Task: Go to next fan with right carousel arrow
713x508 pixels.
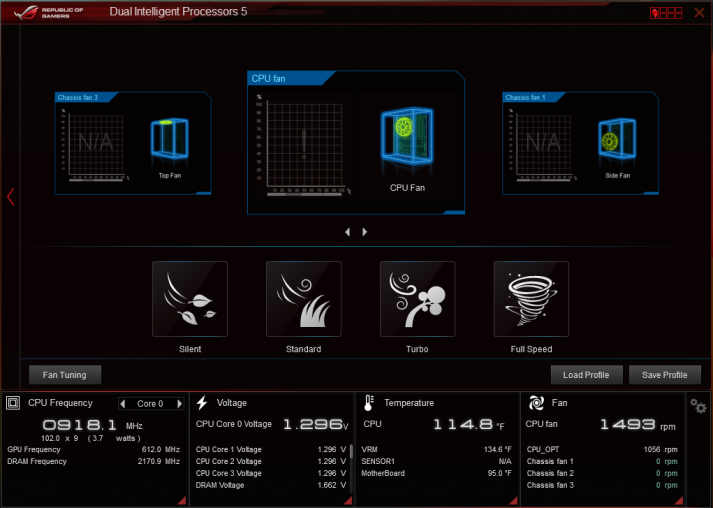Action: click(364, 232)
